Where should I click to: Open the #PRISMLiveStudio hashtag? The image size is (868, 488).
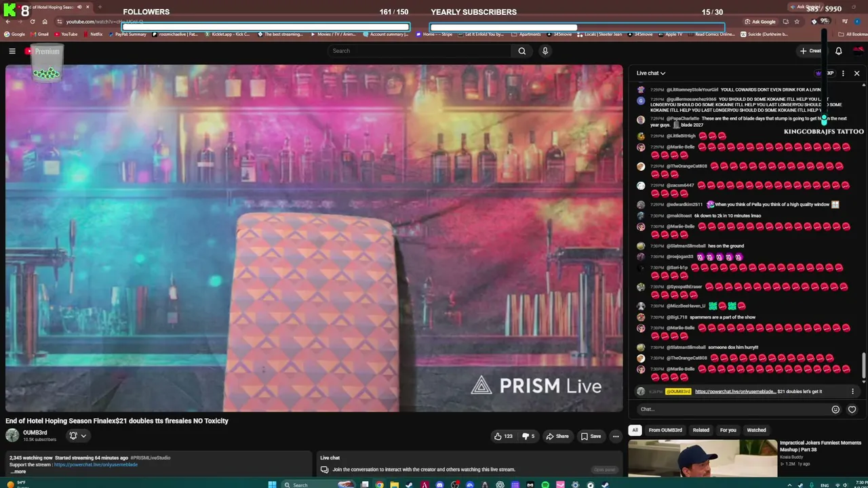[x=151, y=458]
